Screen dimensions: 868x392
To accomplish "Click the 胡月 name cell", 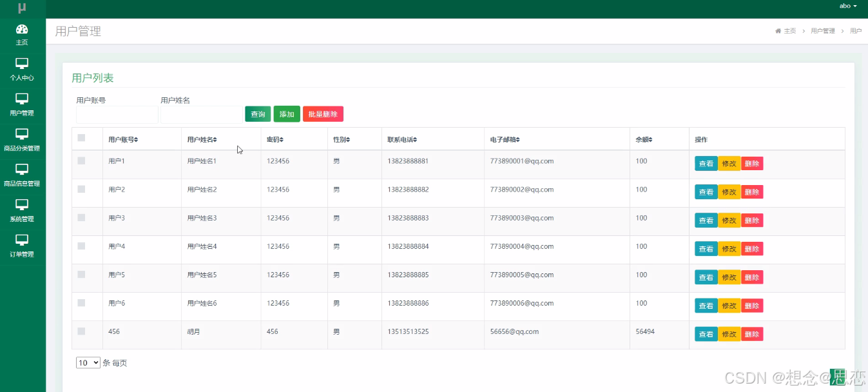I will [193, 331].
